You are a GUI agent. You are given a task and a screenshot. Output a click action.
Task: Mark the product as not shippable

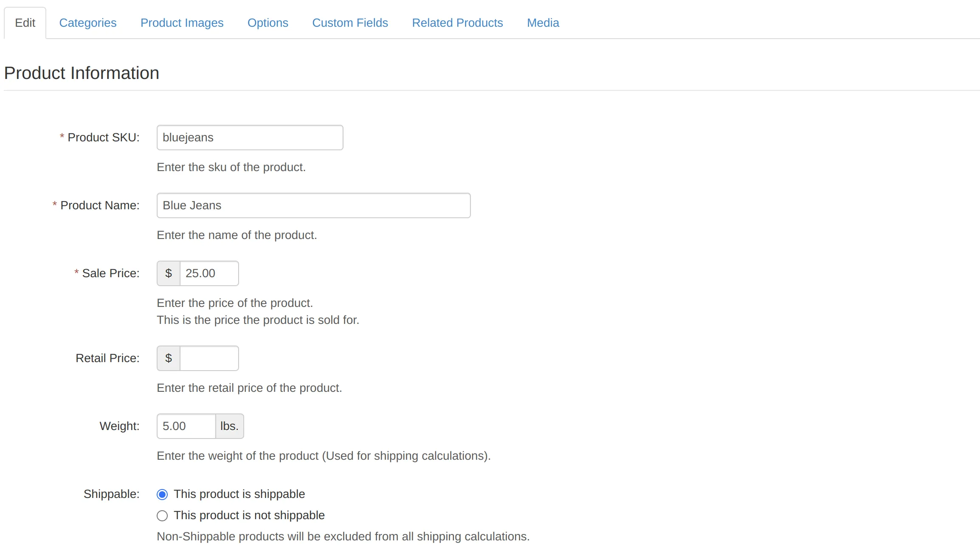click(x=162, y=515)
